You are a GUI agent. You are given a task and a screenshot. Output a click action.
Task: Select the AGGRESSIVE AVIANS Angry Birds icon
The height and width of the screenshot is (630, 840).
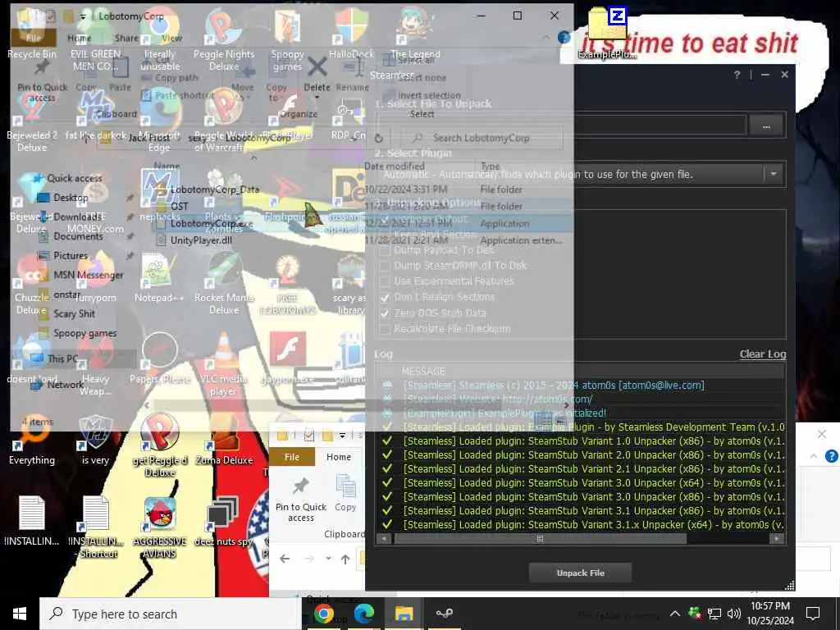click(160, 527)
